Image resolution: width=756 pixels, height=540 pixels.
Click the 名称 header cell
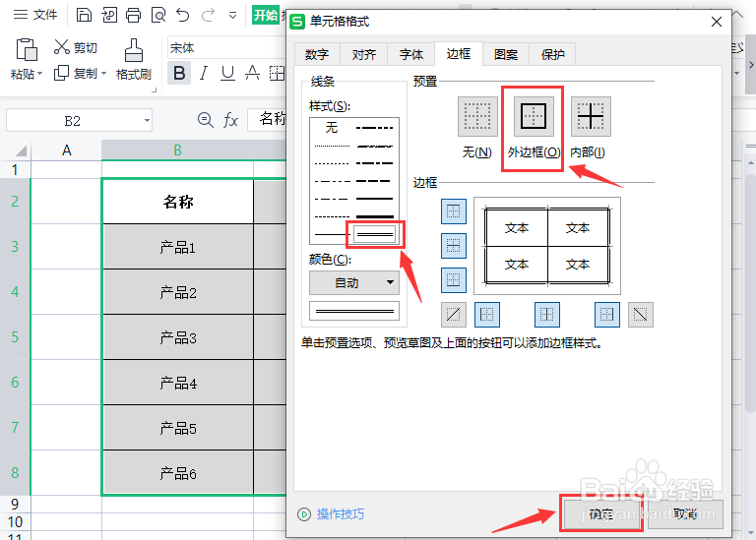pyautogui.click(x=178, y=202)
